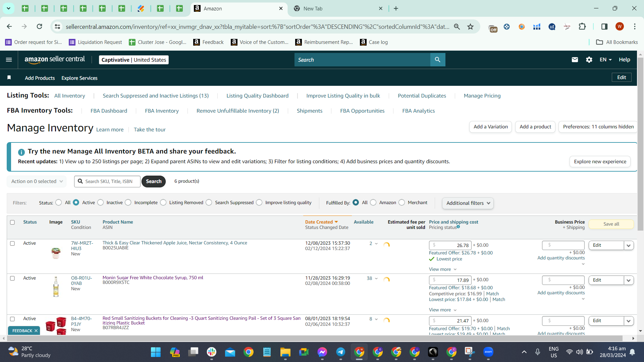Viewport: 644px width, 362px height.
Task: Open the tab search chevron in browser
Action: pyautogui.click(x=8, y=8)
